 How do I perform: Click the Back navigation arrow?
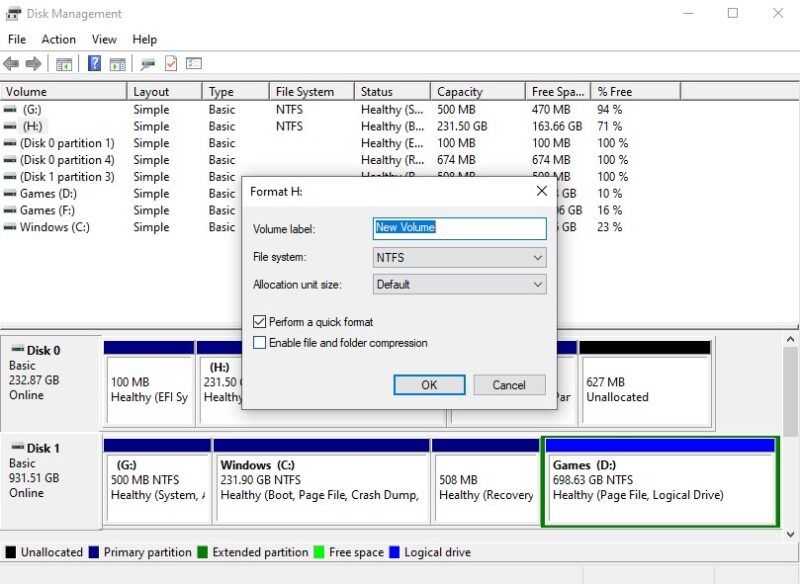point(12,63)
